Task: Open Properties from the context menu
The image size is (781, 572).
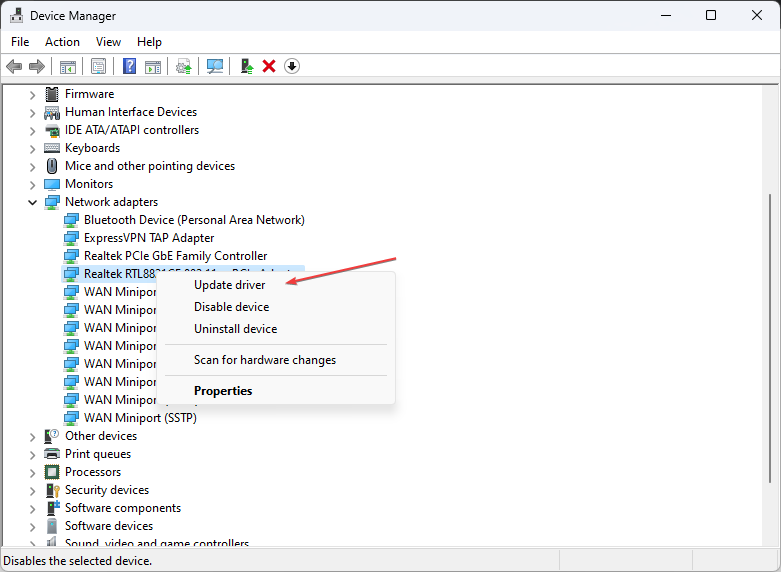Action: pos(223,391)
